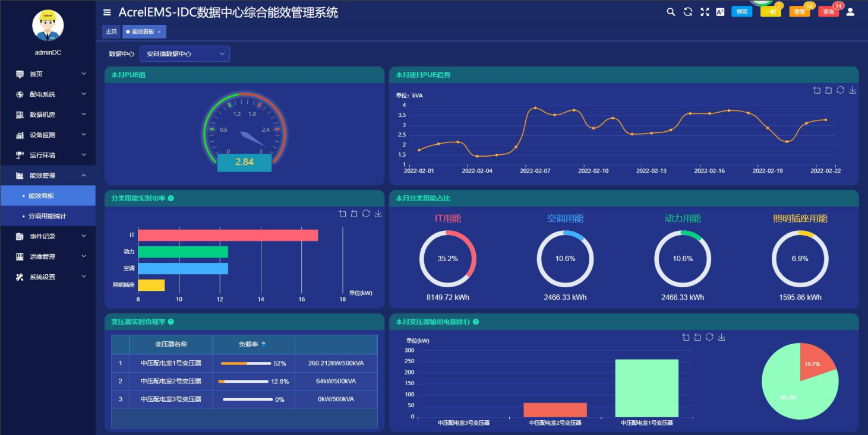This screenshot has height=435, width=868.
Task: Toggle fullscreen mode icon in header
Action: tap(705, 12)
